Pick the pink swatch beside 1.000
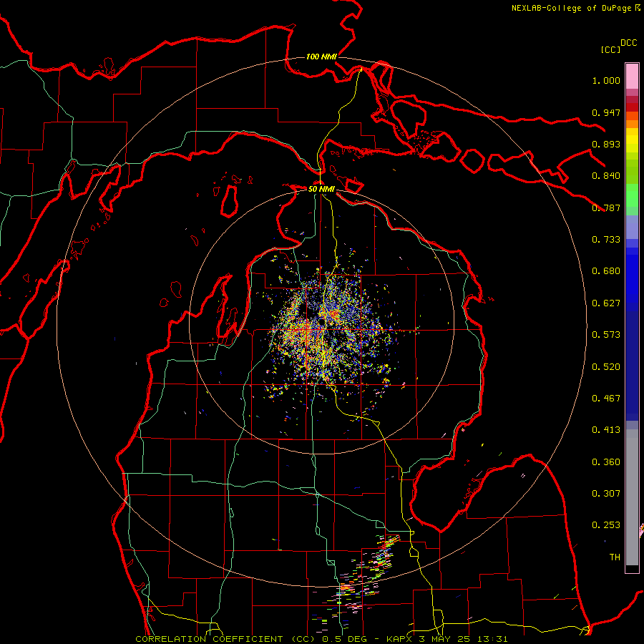Screen dimensions: 644x644 click(x=632, y=77)
